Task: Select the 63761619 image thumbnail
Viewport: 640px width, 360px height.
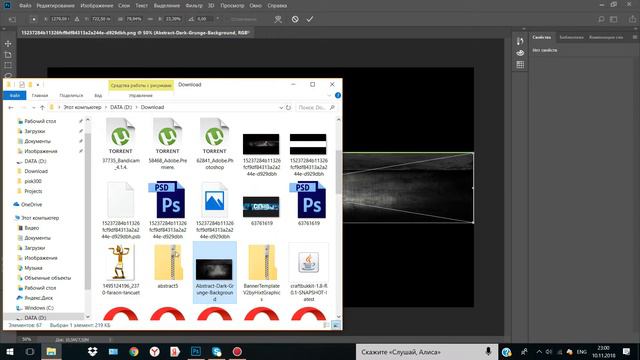Action: click(261, 207)
